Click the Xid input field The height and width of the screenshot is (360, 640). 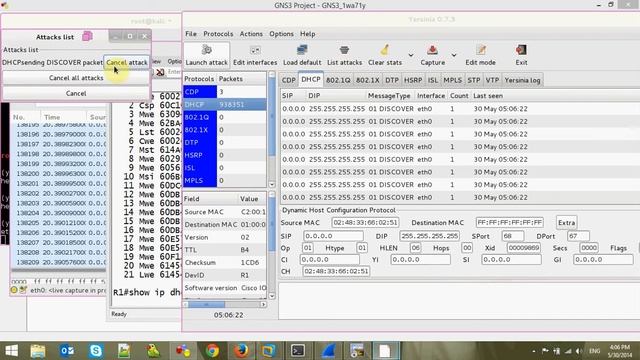coord(524,248)
